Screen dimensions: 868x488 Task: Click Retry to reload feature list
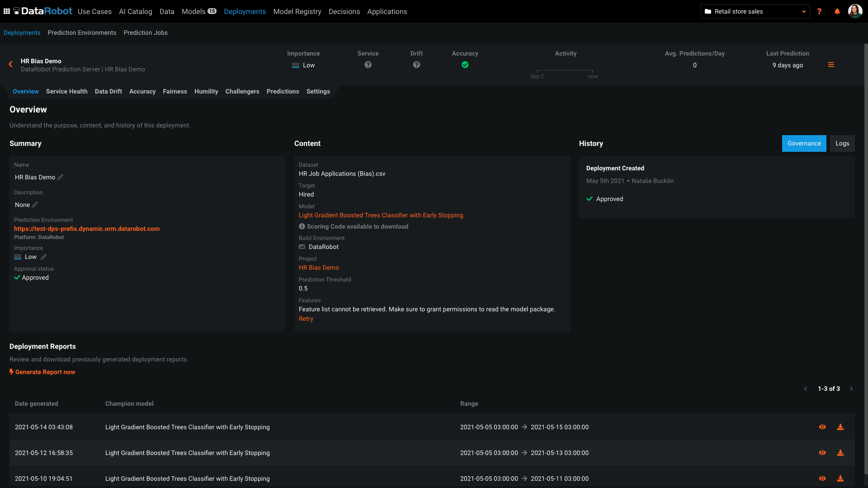pos(306,319)
